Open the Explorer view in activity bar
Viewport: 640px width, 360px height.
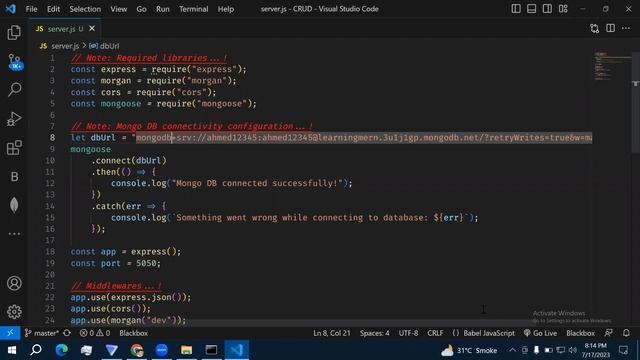[x=14, y=33]
